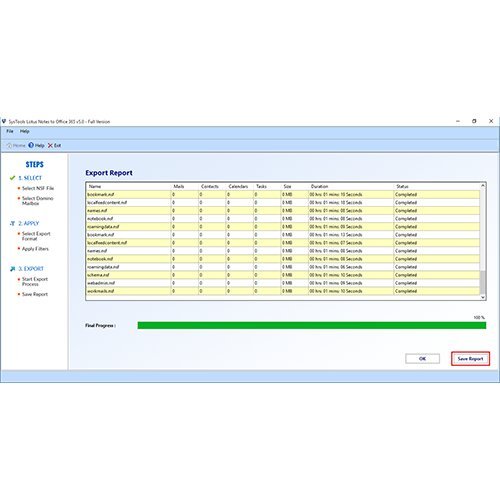Click the Mails column header
The width and height of the screenshot is (500, 500).
tap(185, 186)
